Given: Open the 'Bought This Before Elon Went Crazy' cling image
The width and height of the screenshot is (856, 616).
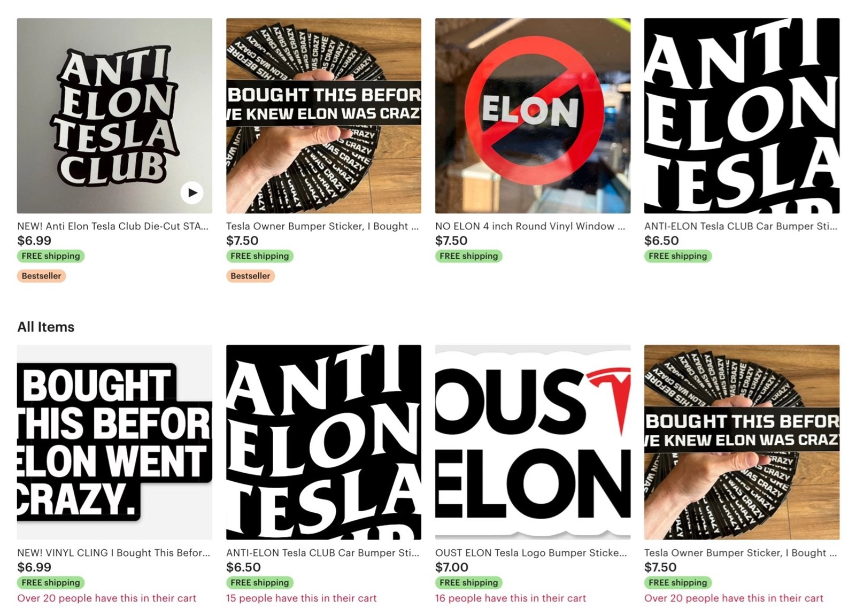Looking at the screenshot, I should click(114, 442).
